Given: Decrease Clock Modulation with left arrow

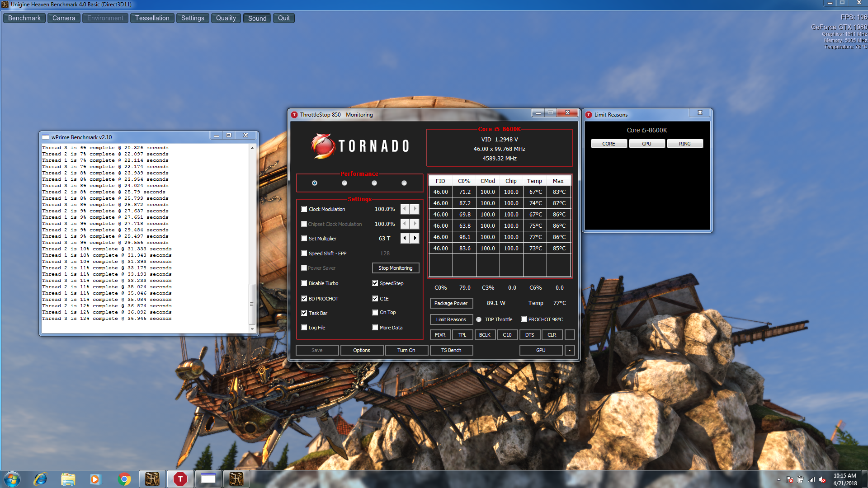Looking at the screenshot, I should click(405, 209).
